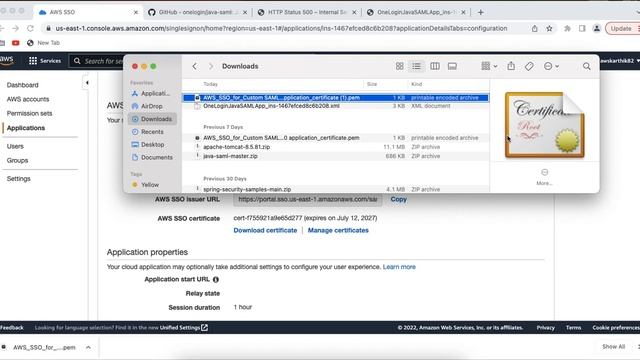
Task: Switch Finder to list view
Action: (416, 66)
